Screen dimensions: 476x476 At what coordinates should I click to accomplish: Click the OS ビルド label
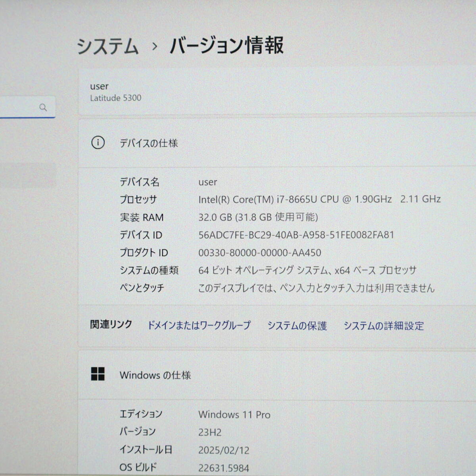tap(138, 467)
